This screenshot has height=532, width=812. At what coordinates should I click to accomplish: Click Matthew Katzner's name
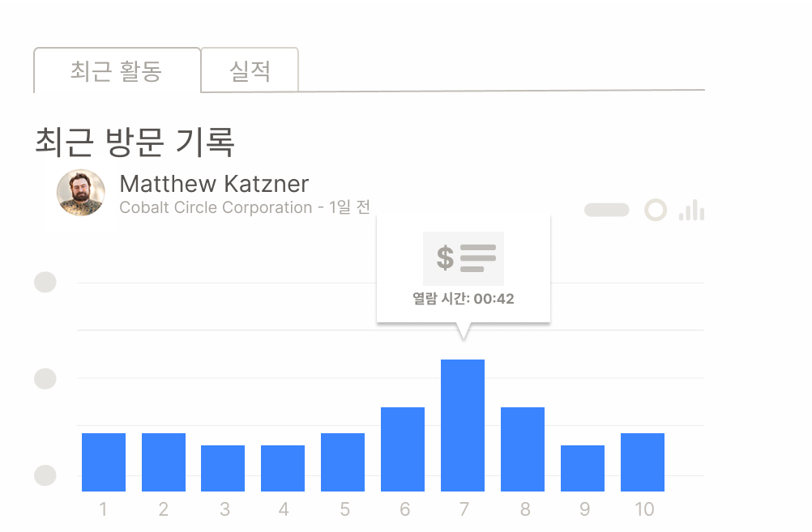[x=213, y=184]
